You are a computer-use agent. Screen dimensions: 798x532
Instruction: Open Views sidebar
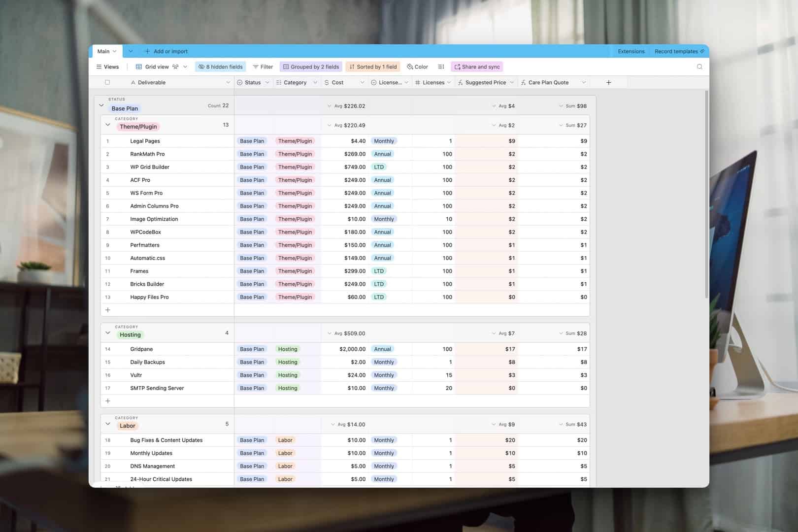tap(107, 66)
